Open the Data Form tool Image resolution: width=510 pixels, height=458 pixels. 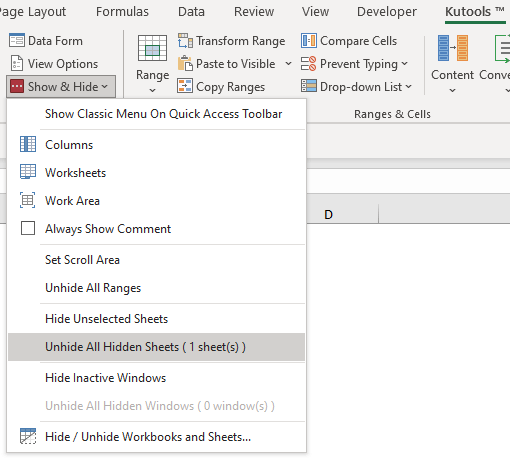click(46, 41)
